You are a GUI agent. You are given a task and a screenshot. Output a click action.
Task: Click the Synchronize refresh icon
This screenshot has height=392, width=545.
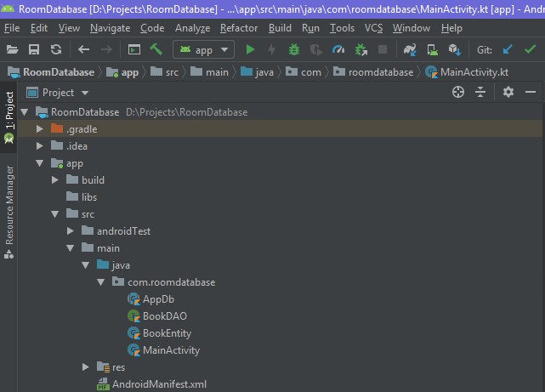coord(56,49)
